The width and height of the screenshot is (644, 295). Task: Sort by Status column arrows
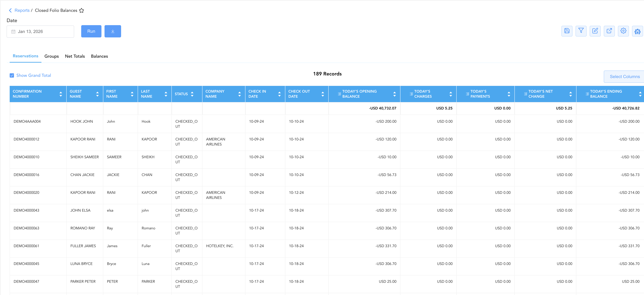192,94
